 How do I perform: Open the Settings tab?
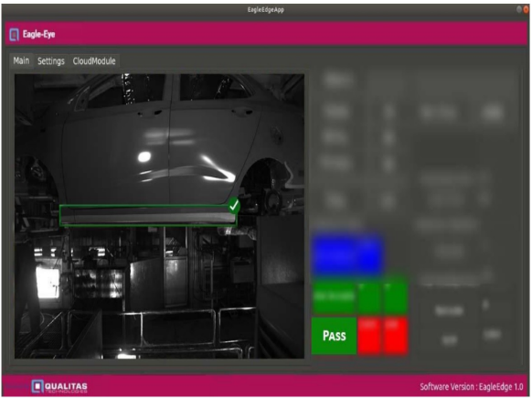click(51, 61)
